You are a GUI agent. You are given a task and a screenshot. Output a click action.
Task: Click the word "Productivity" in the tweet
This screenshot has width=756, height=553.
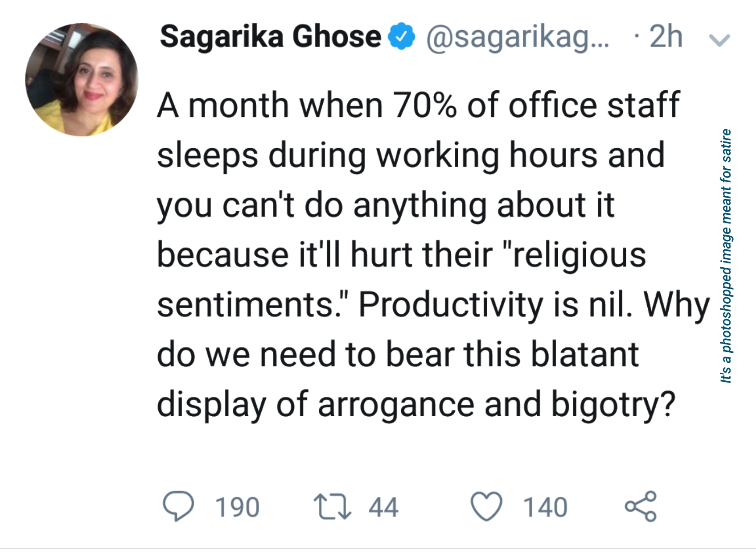click(x=451, y=305)
